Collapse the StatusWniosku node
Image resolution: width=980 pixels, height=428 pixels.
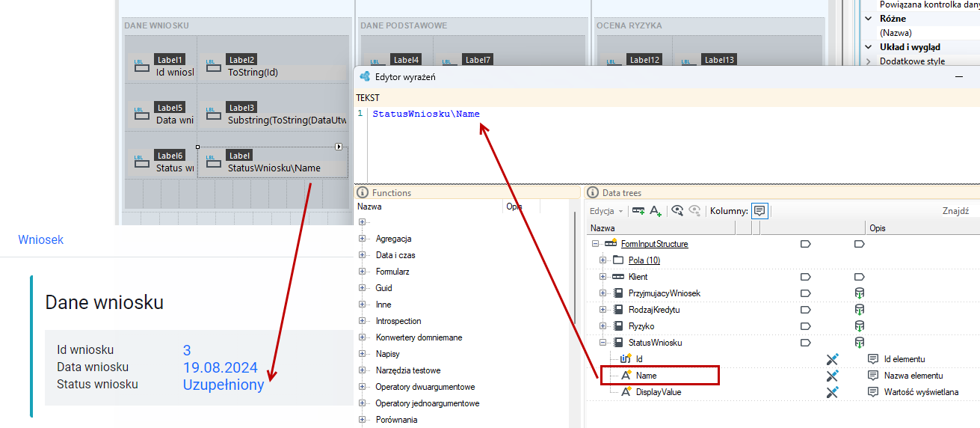[603, 343]
